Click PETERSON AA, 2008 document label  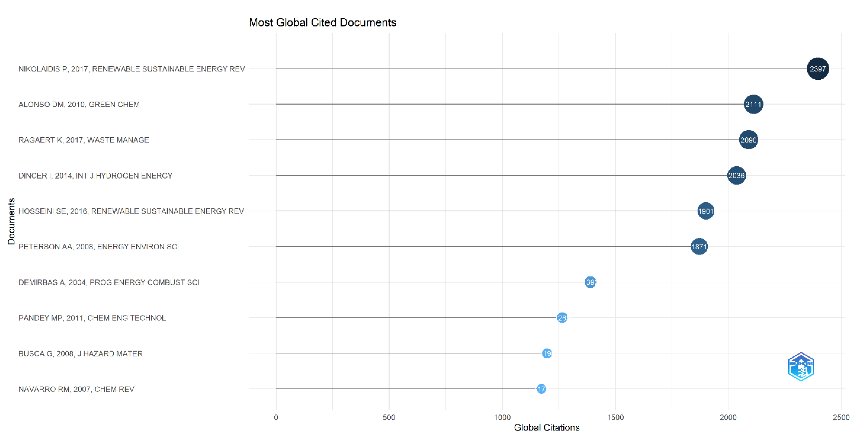[x=98, y=247]
